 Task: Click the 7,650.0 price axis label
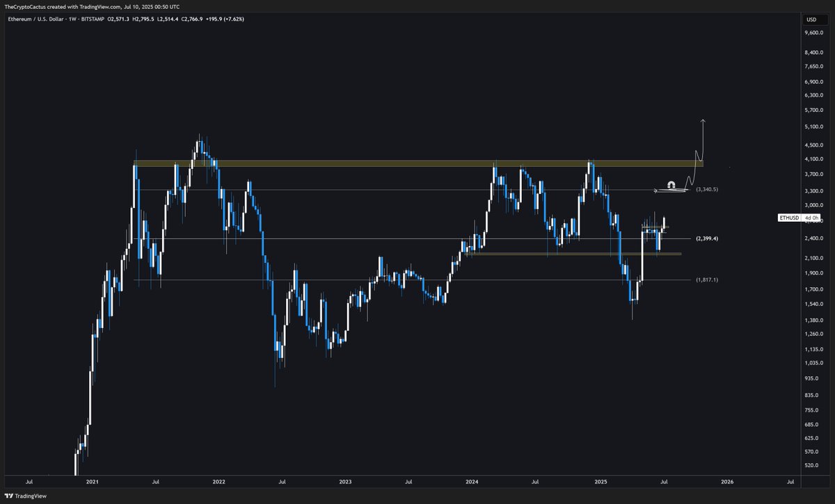[x=814, y=67]
